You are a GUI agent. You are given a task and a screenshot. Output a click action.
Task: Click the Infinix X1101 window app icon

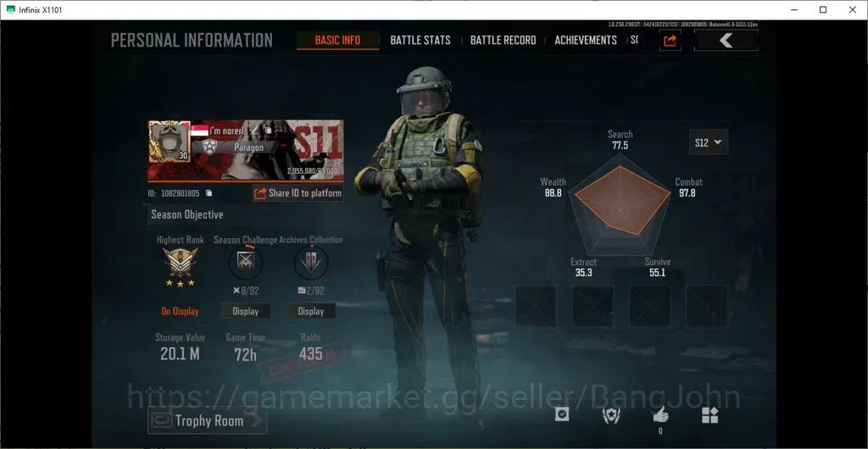10,9
